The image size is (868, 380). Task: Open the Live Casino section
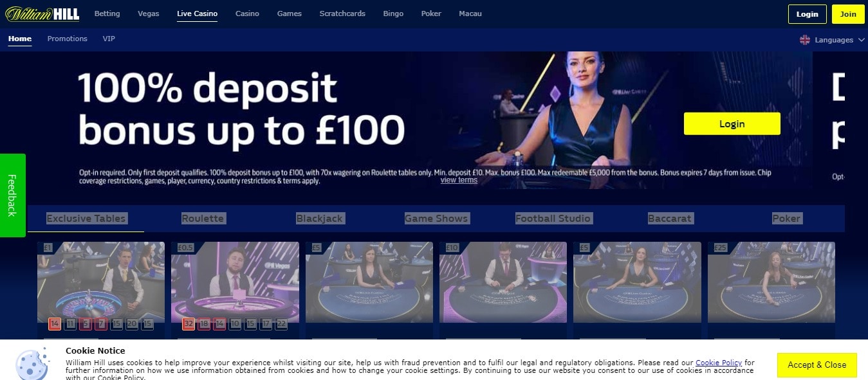[197, 14]
